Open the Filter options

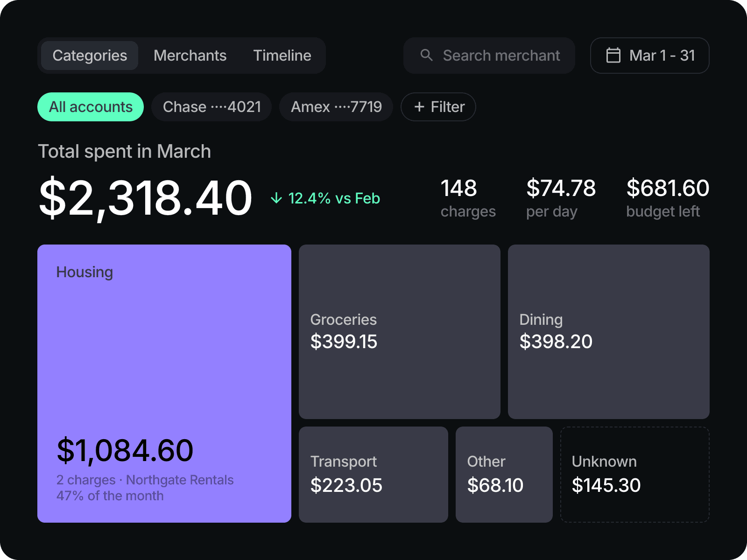click(438, 107)
